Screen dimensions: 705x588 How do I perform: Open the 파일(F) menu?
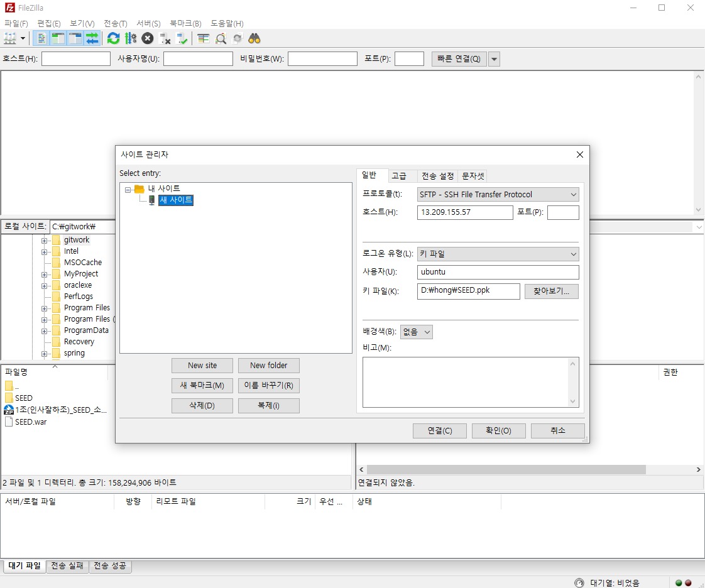[x=16, y=23]
